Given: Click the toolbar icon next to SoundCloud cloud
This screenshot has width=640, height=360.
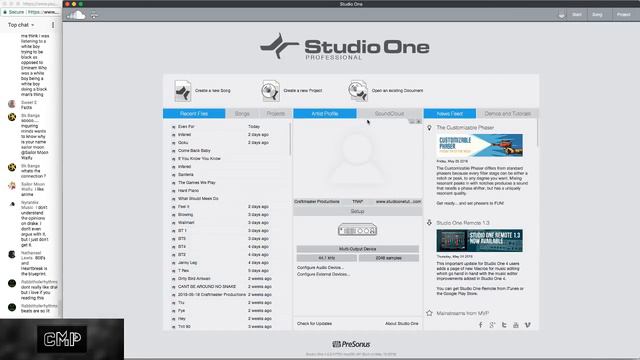Looking at the screenshot, I should 94,15.
